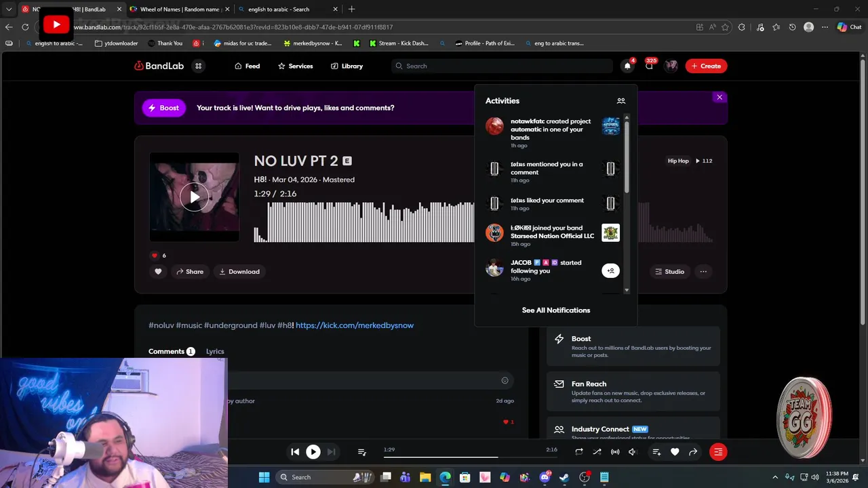This screenshot has width=868, height=488.
Task: Skip to next track in player
Action: [x=331, y=451]
